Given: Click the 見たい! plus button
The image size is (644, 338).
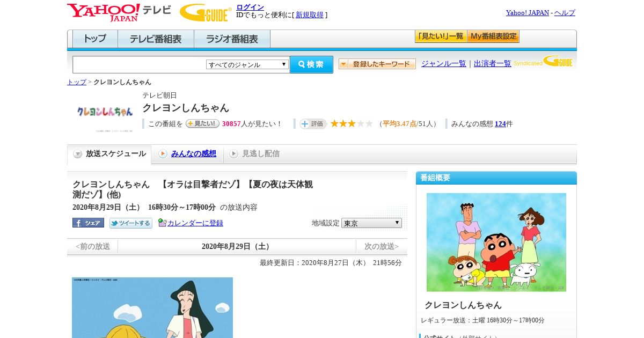Looking at the screenshot, I should pyautogui.click(x=202, y=123).
